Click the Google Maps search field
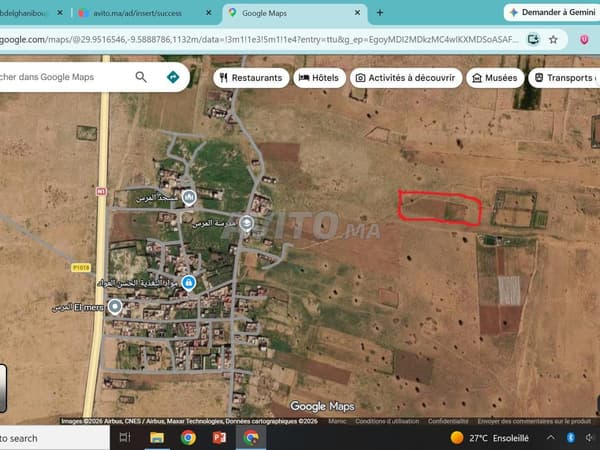The image size is (600, 450). 63,77
